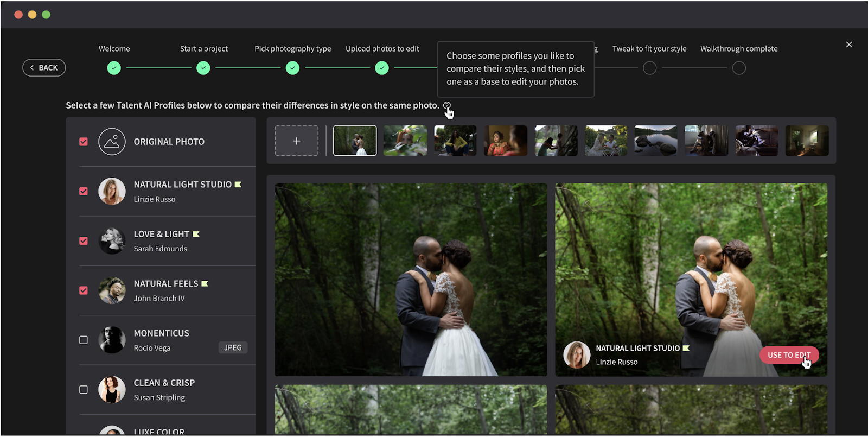Click the CLEAN & CRISP profile name
Image resolution: width=868 pixels, height=437 pixels.
164,383
